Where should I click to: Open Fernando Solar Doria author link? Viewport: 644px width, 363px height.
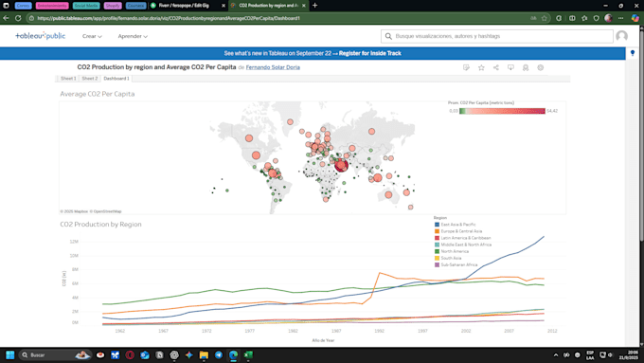(273, 67)
